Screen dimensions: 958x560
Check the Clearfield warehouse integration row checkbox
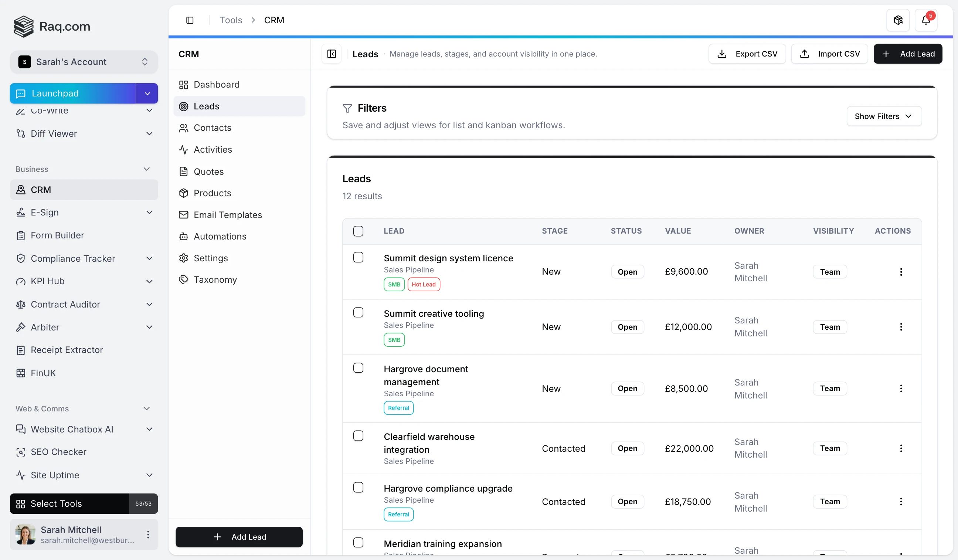pyautogui.click(x=358, y=435)
